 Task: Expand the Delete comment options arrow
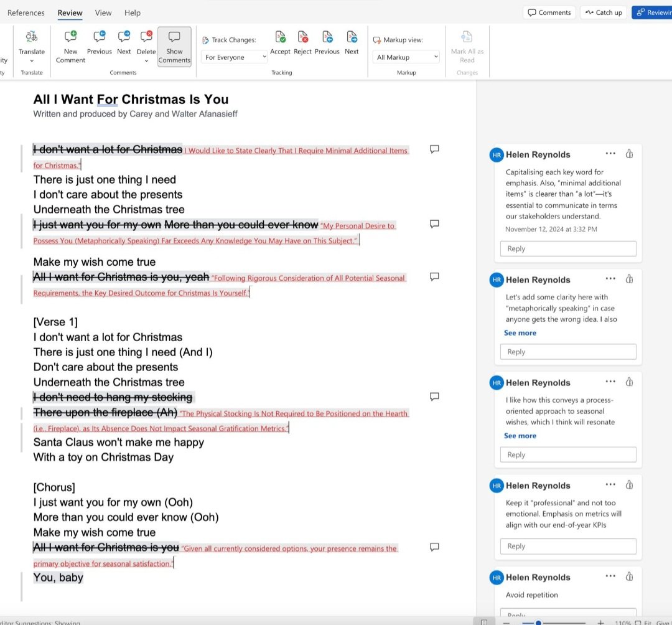146,61
